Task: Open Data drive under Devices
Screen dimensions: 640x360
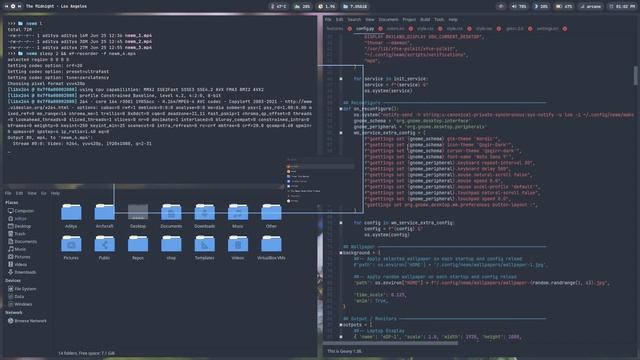Action: point(16,296)
